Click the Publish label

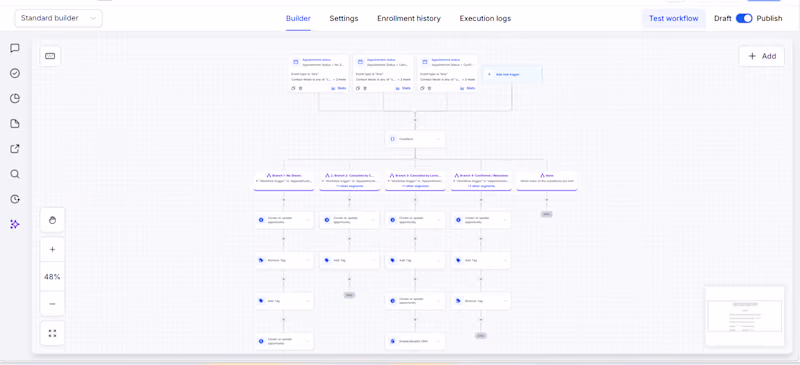[769, 18]
